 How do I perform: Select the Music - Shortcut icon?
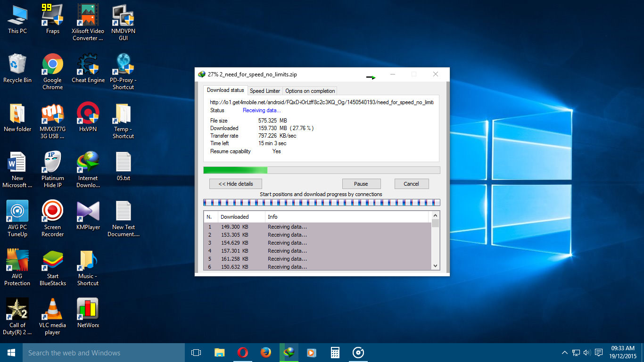(x=88, y=268)
